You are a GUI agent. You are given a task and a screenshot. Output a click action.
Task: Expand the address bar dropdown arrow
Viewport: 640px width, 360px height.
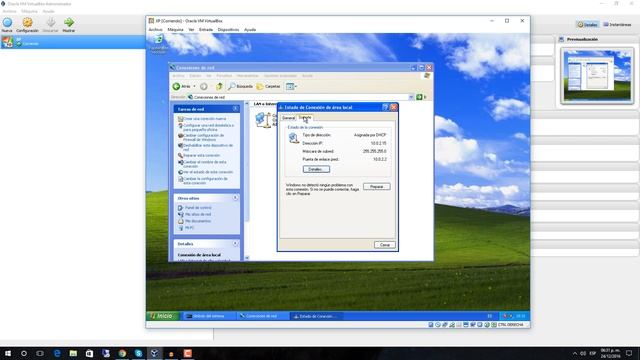[x=411, y=97]
